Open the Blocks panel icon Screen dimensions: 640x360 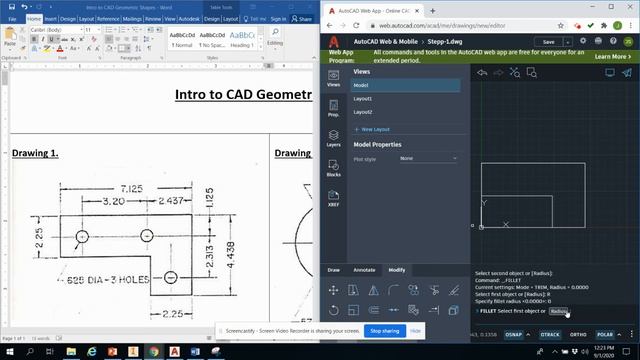(x=333, y=168)
